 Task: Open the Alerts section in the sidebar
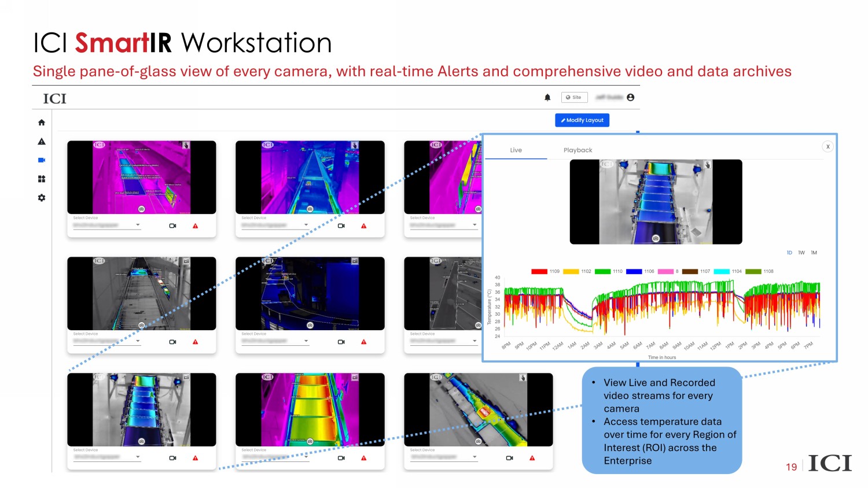pos(42,142)
